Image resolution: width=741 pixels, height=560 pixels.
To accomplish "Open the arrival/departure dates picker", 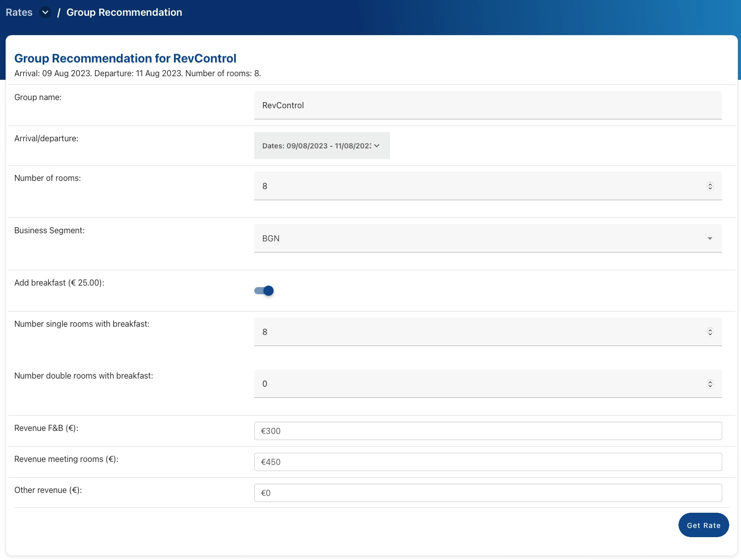I will (x=316, y=146).
